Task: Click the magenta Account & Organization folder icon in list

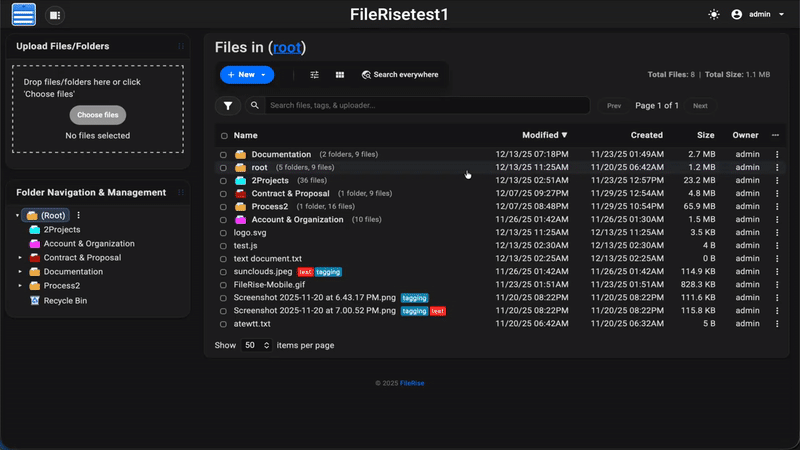Action: click(240, 219)
